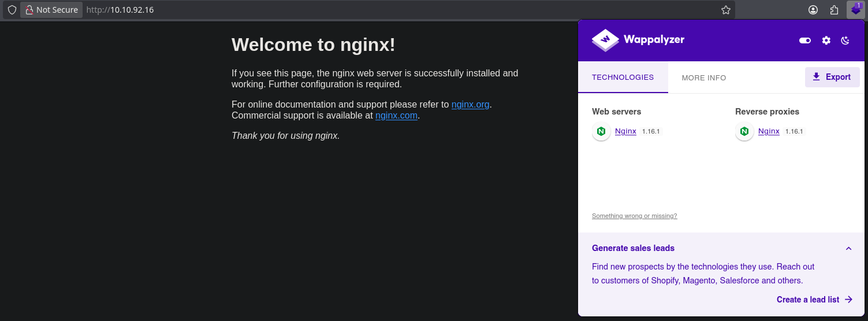Collapse the Generate sales leads section
Image resolution: width=868 pixels, height=321 pixels.
848,248
